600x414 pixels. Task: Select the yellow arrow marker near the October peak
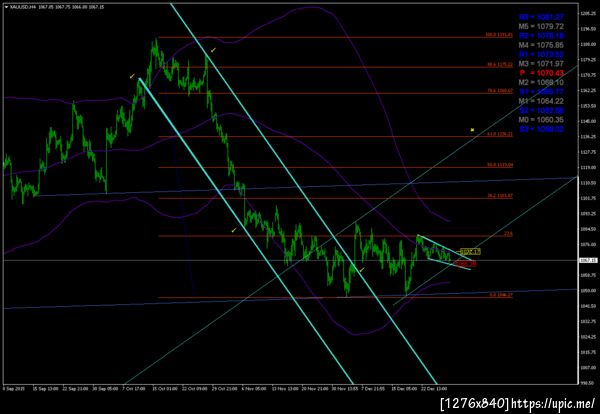(214, 50)
